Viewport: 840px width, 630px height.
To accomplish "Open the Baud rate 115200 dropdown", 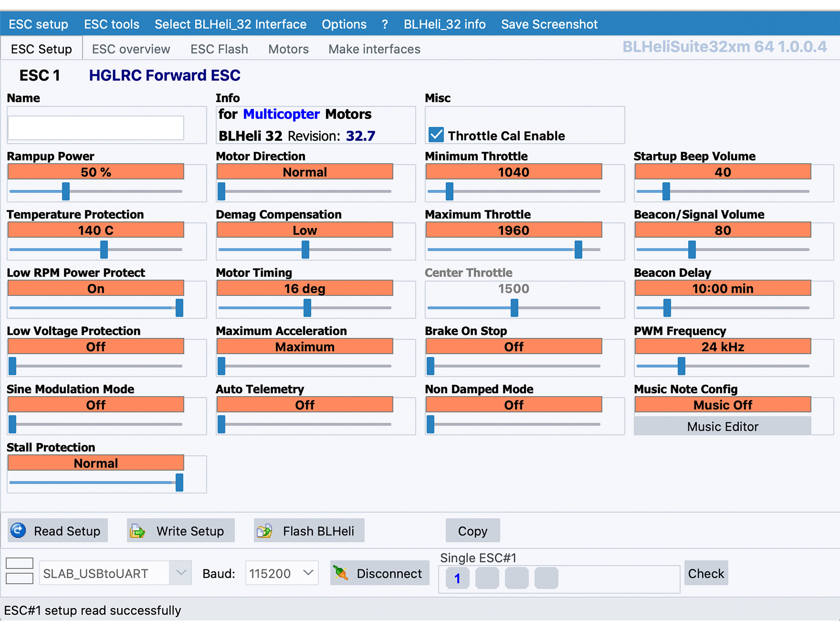I will tap(308, 573).
